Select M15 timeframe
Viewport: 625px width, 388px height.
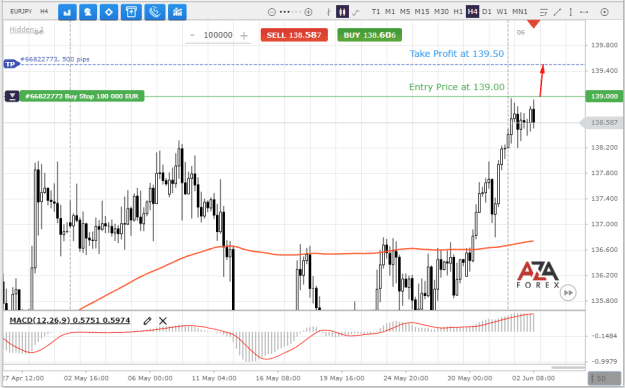(x=422, y=12)
